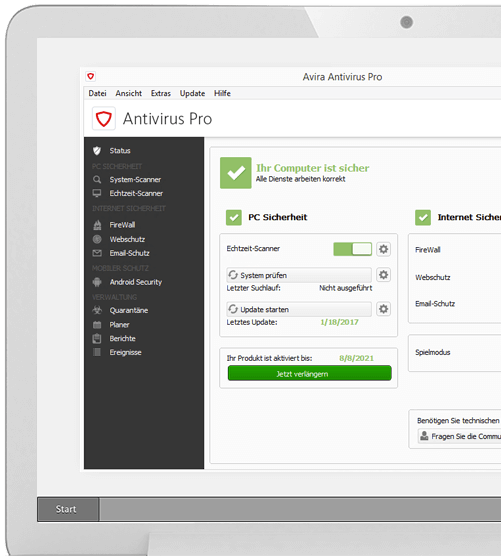This screenshot has width=501, height=556.
Task: Open the Extras menu
Action: [161, 93]
